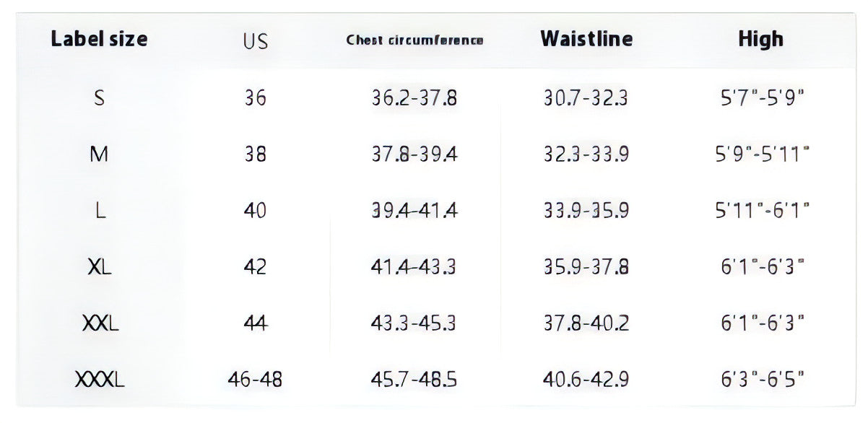
Task: Select the S label size cell
Action: [99, 97]
